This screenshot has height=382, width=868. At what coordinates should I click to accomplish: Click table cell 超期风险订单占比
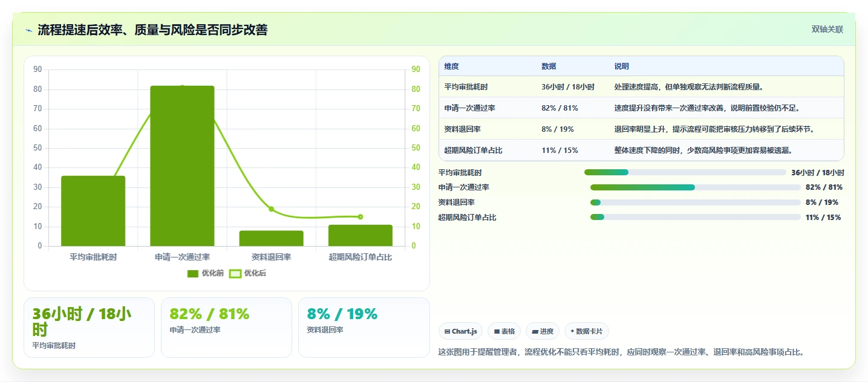coord(473,150)
